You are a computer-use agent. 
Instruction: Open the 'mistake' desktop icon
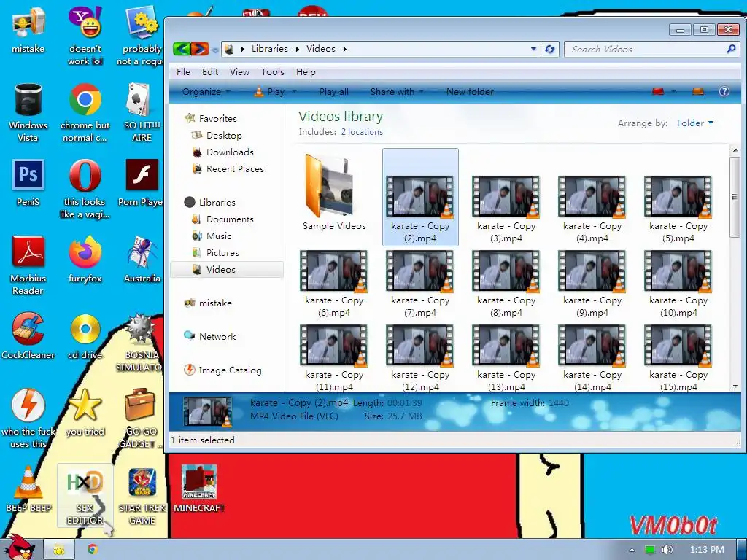point(28,29)
